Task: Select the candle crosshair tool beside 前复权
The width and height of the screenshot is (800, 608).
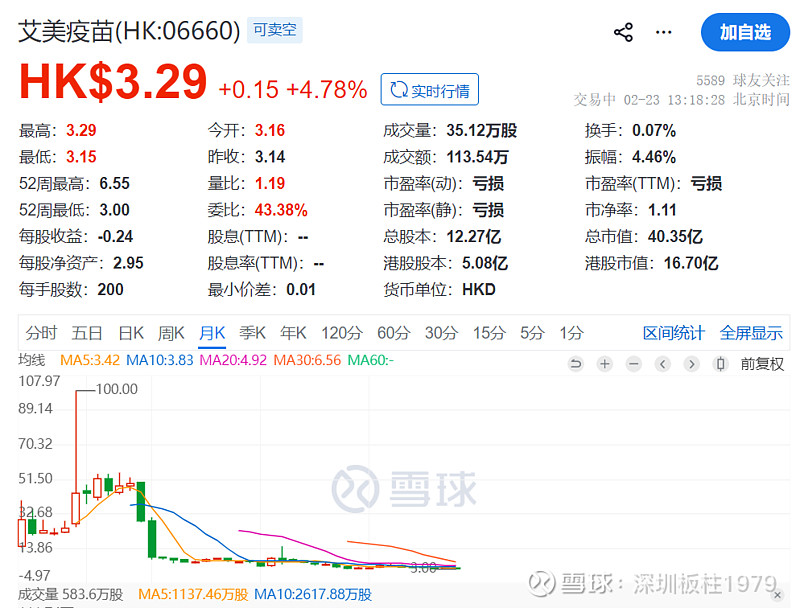Action: pyautogui.click(x=721, y=364)
